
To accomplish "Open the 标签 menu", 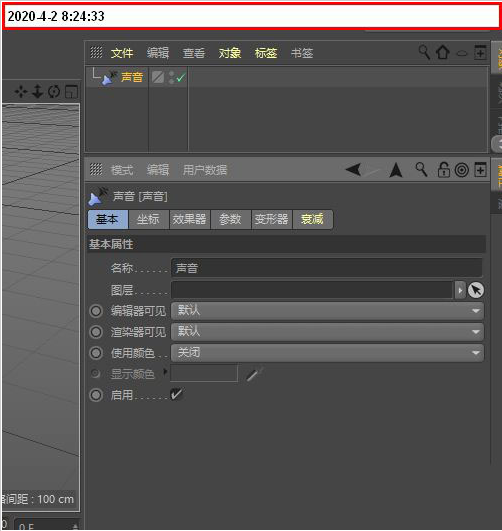I will tap(266, 53).
